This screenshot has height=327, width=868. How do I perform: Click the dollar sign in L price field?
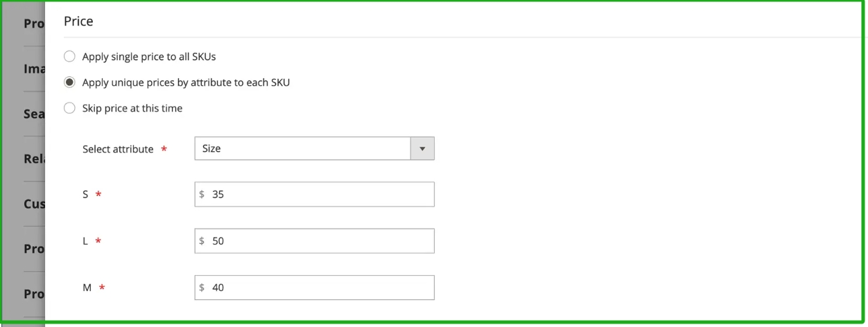pos(202,241)
